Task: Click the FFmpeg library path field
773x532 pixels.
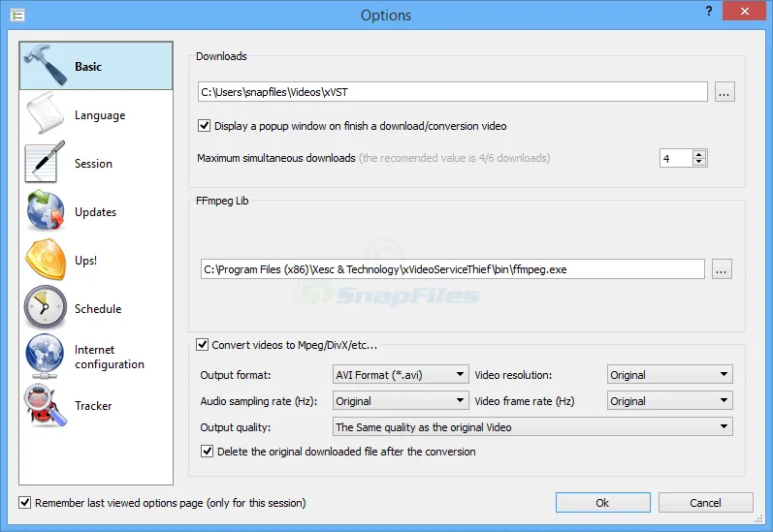Action: click(x=453, y=269)
